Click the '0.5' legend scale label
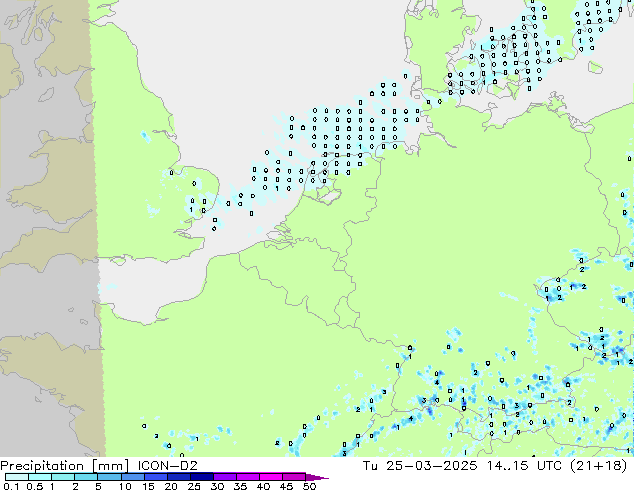Viewport: 634px width, 490px height. point(35,486)
